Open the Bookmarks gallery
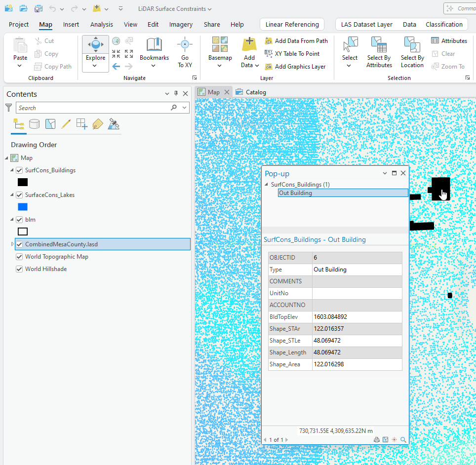 coord(154,52)
